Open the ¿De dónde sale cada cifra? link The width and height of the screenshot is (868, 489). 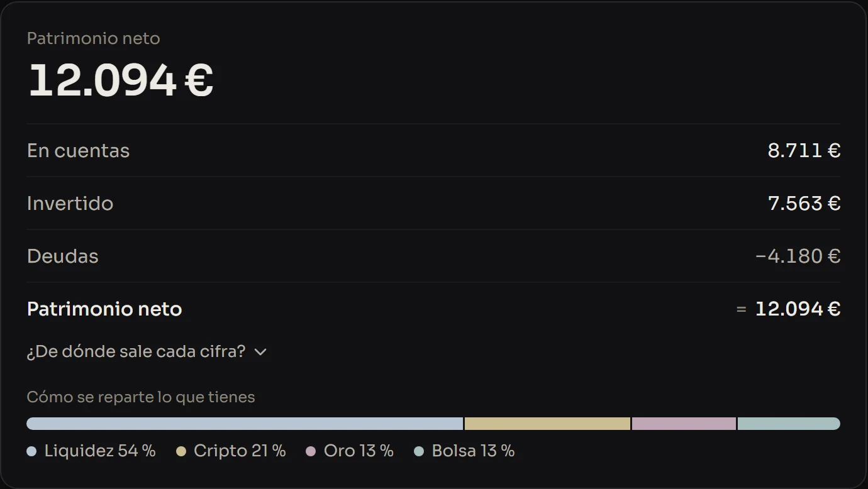click(x=147, y=351)
